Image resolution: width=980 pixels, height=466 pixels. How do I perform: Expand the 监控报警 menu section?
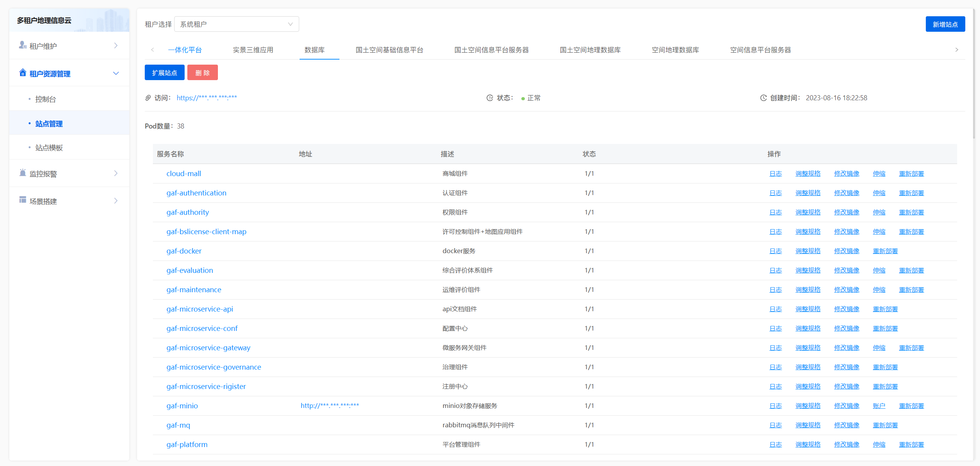click(115, 173)
